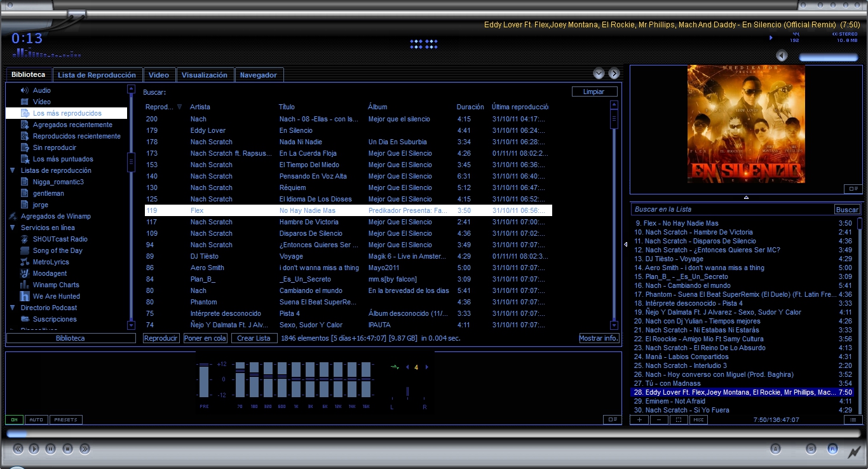Image resolution: width=868 pixels, height=469 pixels.
Task: Click the Poner en cola button
Action: point(205,338)
